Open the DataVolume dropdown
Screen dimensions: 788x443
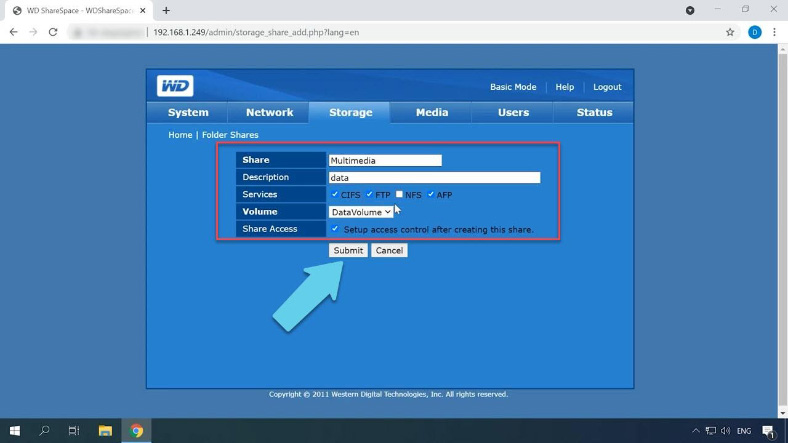pyautogui.click(x=361, y=212)
